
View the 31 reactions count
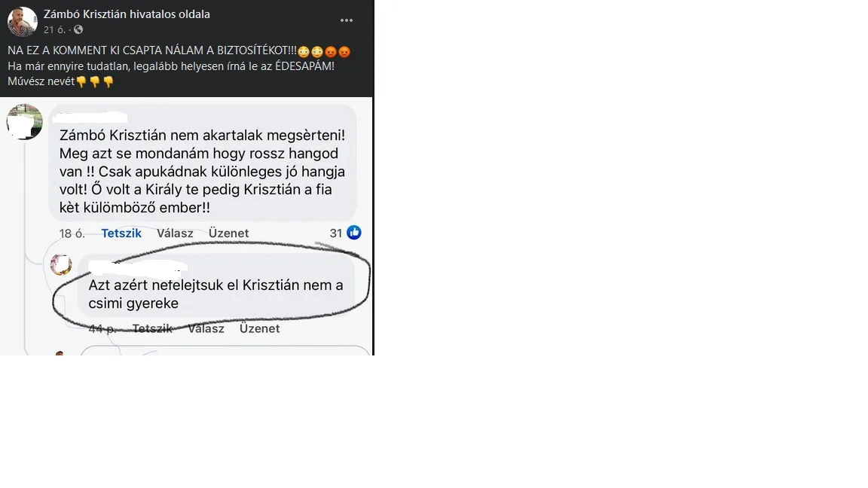coord(336,233)
